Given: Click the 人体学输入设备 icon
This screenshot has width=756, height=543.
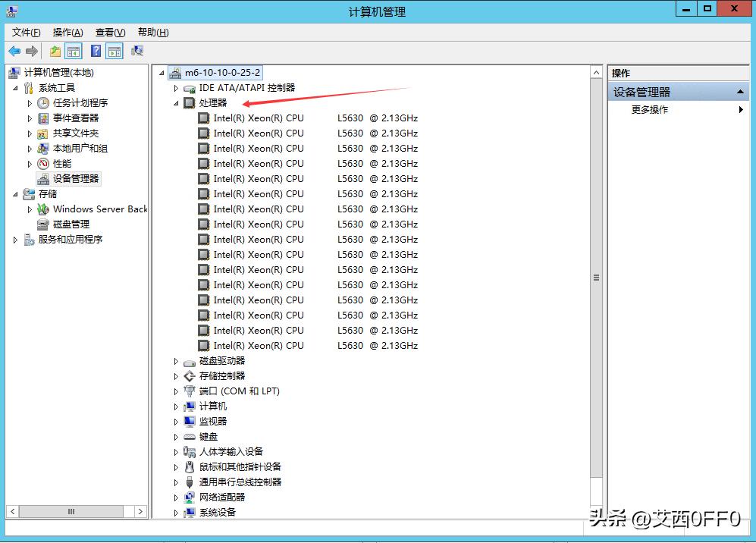Looking at the screenshot, I should coord(190,452).
